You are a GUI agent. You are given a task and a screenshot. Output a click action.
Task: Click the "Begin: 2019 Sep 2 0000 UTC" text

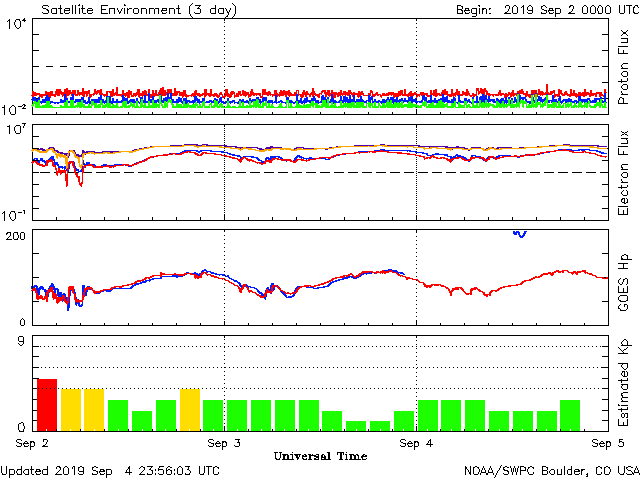click(547, 9)
